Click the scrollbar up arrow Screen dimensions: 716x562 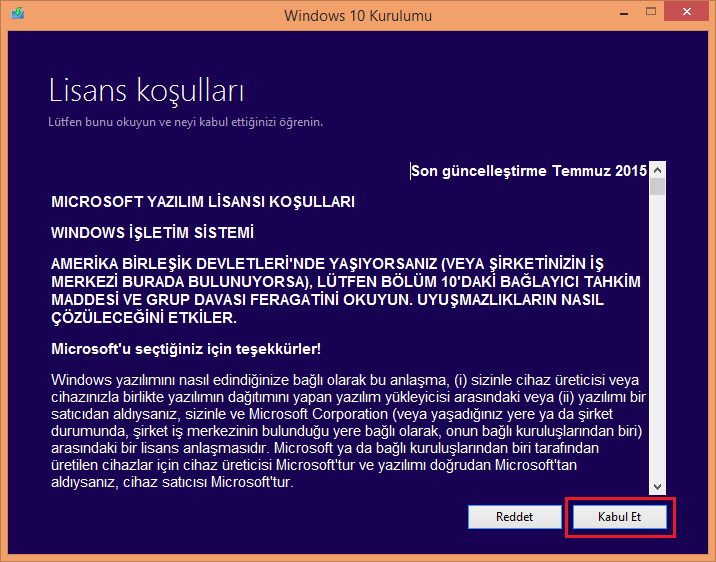tap(658, 170)
